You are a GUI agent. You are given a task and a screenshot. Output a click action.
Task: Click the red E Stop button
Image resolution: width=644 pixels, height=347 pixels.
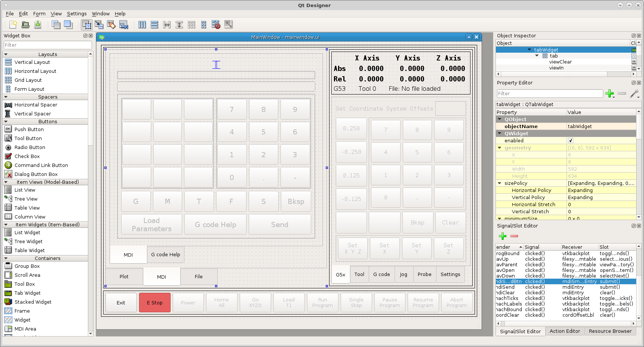point(154,303)
